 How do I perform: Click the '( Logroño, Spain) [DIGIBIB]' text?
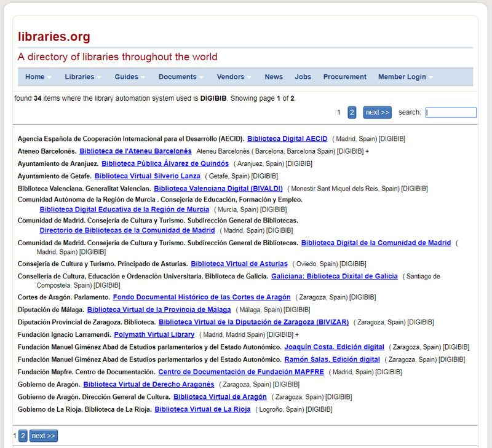pyautogui.click(x=294, y=409)
